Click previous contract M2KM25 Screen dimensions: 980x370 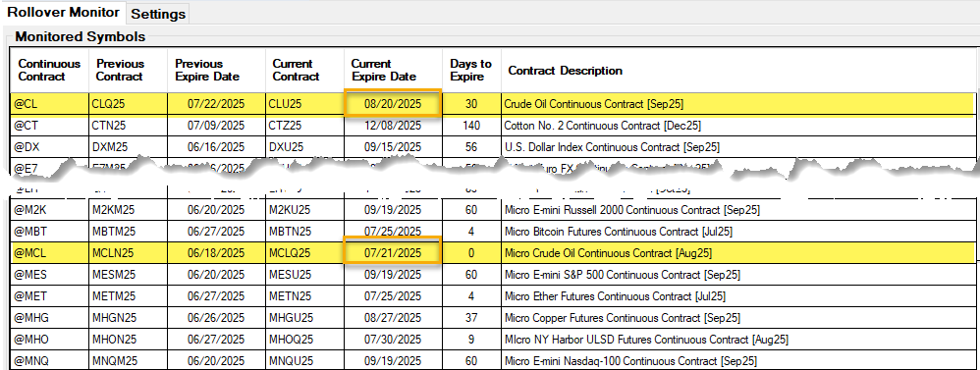coord(129,210)
